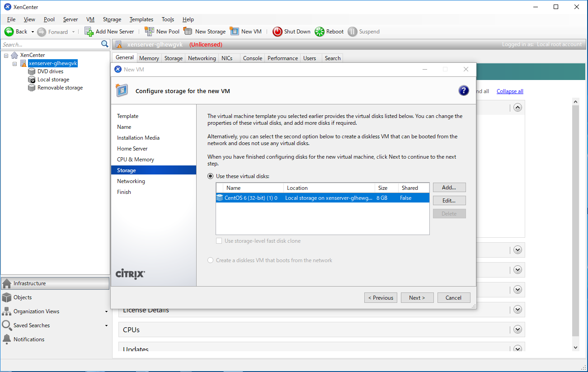Click the Add... disk button
588x372 pixels.
(449, 187)
